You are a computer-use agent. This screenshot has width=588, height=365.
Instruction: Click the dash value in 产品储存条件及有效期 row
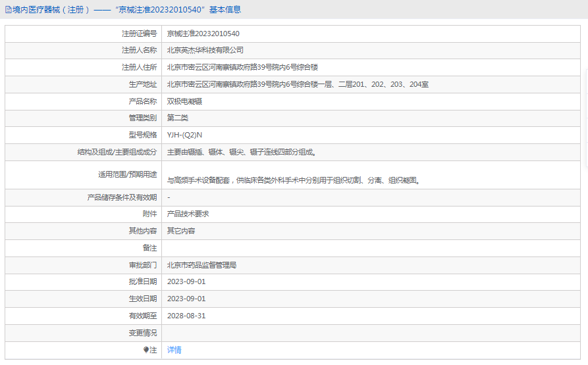pyautogui.click(x=169, y=198)
